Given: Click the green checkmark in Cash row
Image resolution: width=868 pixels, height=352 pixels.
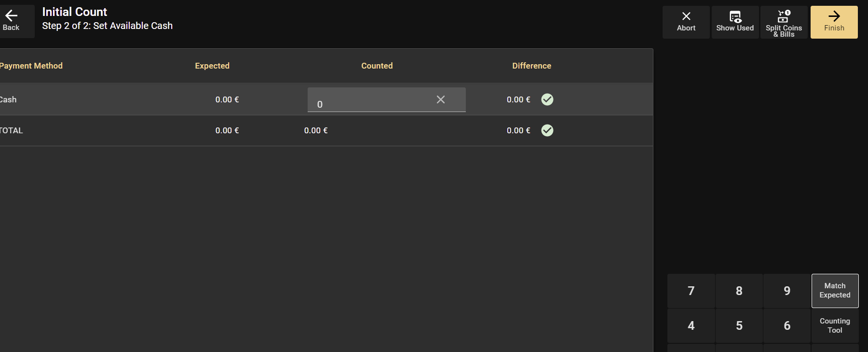Looking at the screenshot, I should coord(547,99).
